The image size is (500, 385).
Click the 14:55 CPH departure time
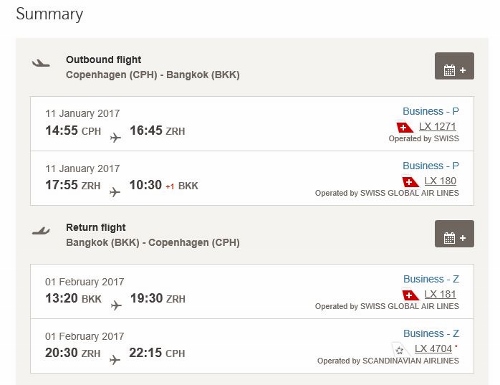(73, 130)
